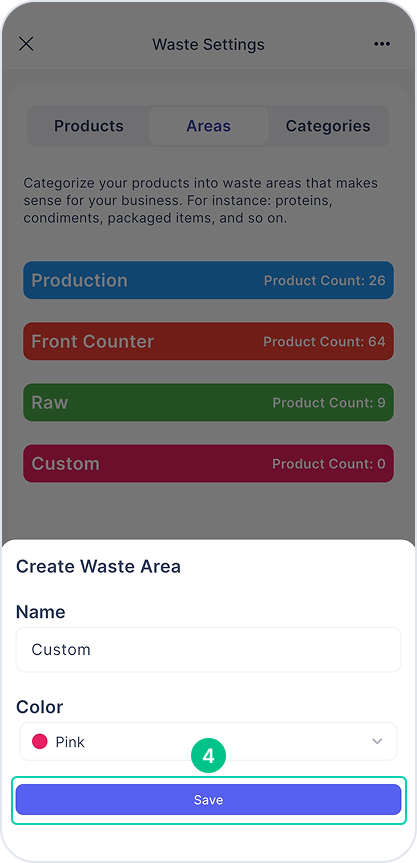417x863 pixels.
Task: Click Product Count: 26 on Production
Action: point(325,280)
